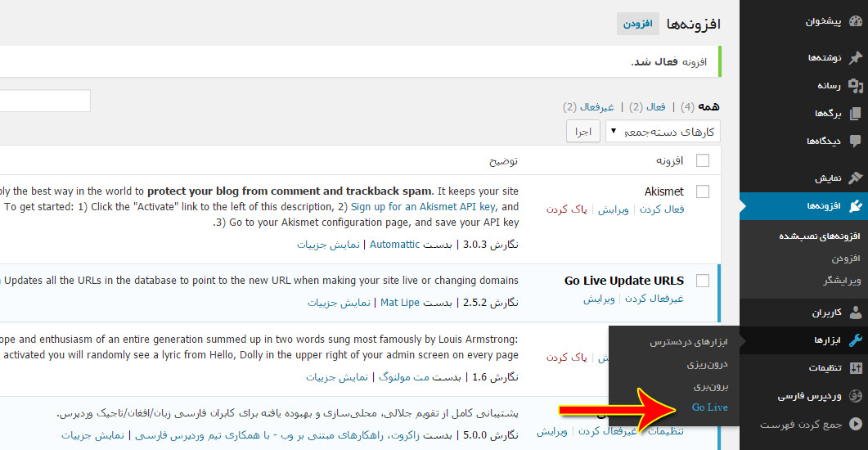Screen dimensions: 868x450
Task: Click the comment bubble icon for دیدگاه‌ها
Action: point(855,142)
